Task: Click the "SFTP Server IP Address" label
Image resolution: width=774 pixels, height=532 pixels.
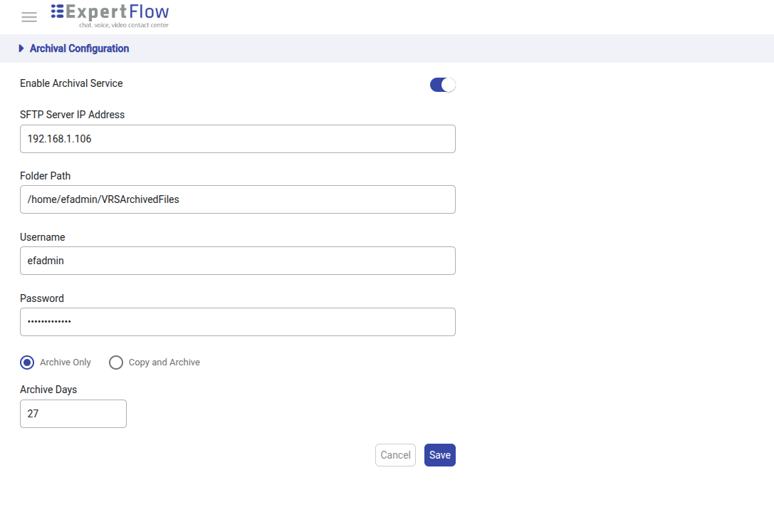Action: tap(72, 115)
